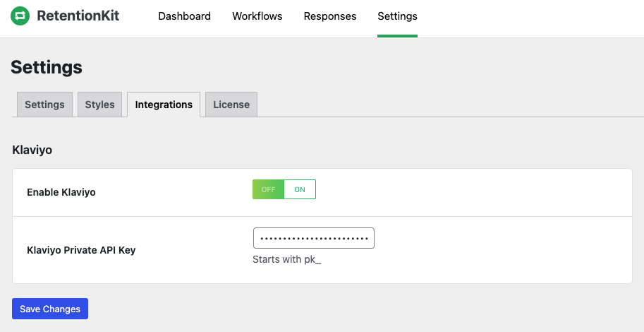Set Enable Klaviyo switch to ON
Viewport: 644px width, 332px height.
click(300, 189)
